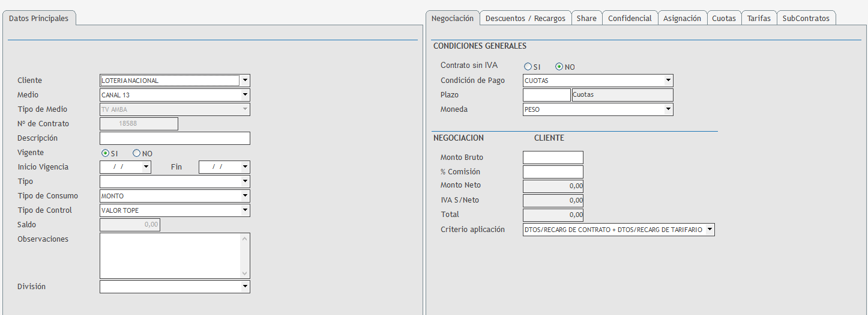Select NO for Contrato sin IVA

point(559,67)
